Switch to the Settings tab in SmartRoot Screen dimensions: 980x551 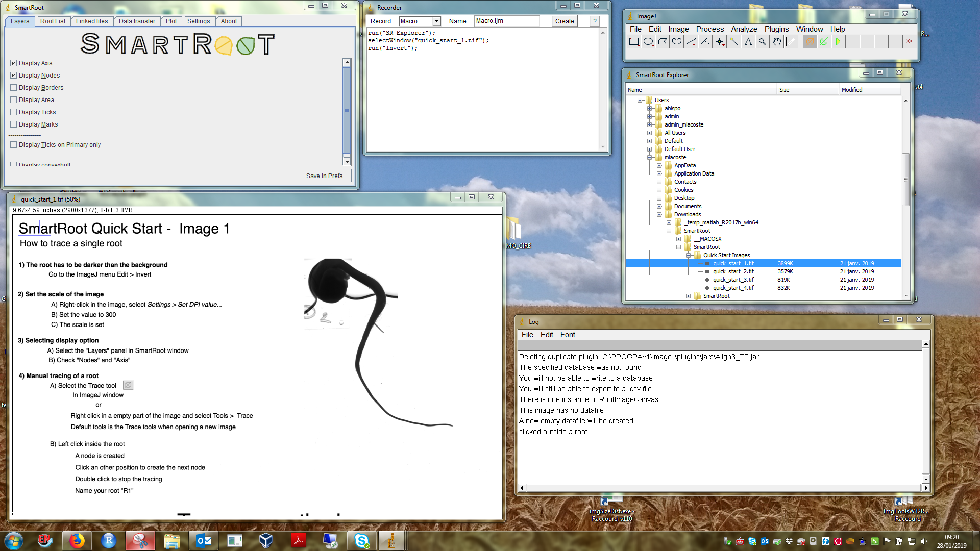pos(199,21)
